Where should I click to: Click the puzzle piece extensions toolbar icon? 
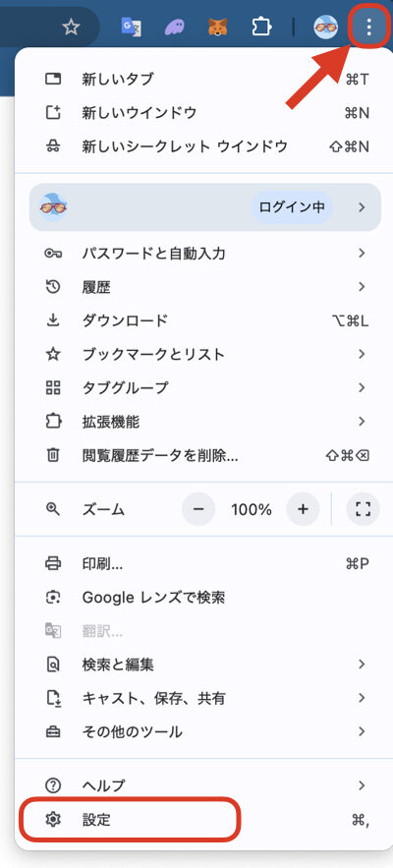point(260,27)
